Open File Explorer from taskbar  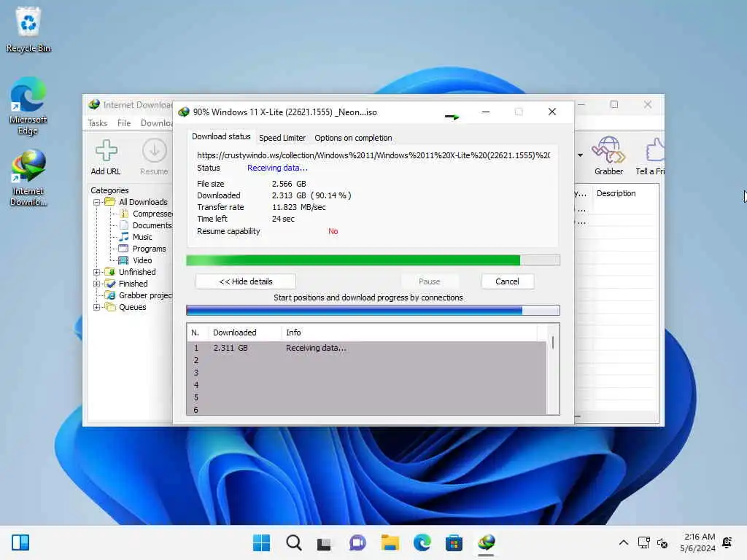tap(390, 542)
